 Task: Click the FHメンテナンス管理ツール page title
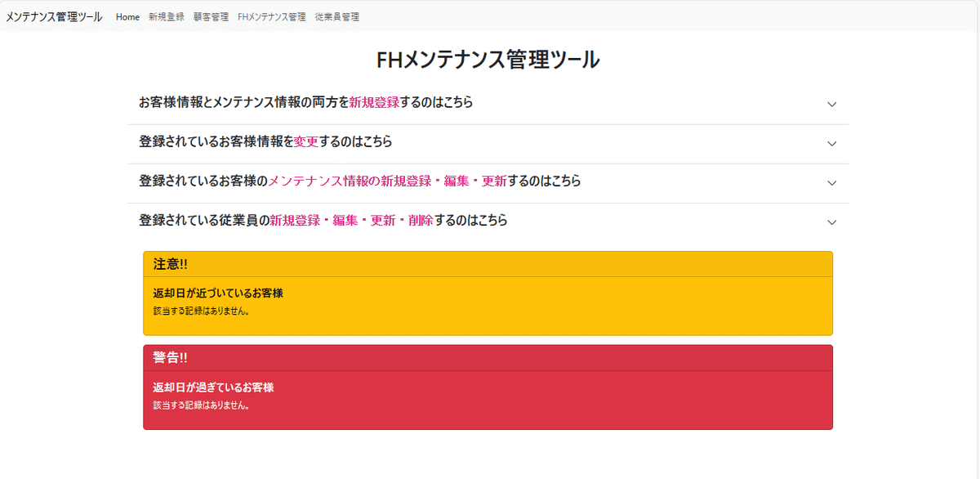coord(488,60)
